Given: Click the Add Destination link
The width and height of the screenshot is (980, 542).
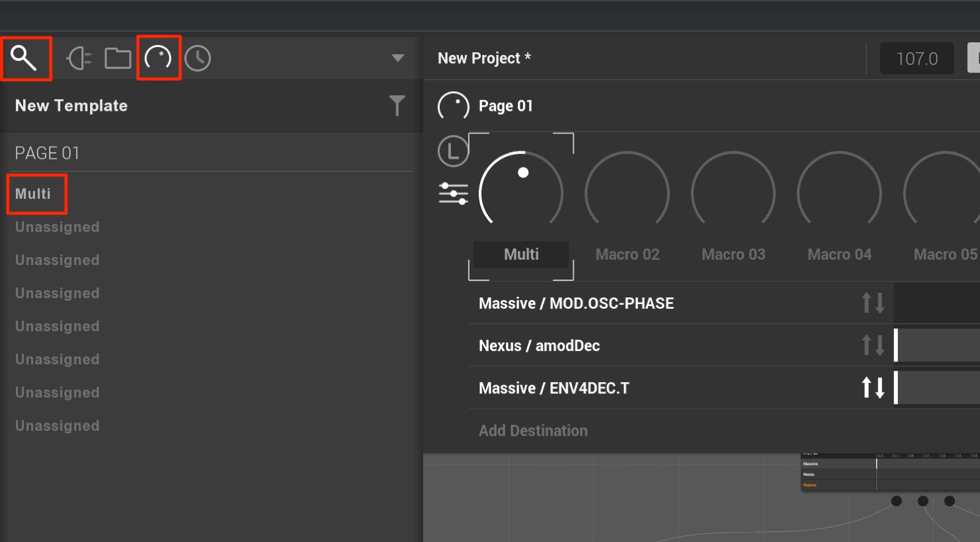Looking at the screenshot, I should point(533,430).
